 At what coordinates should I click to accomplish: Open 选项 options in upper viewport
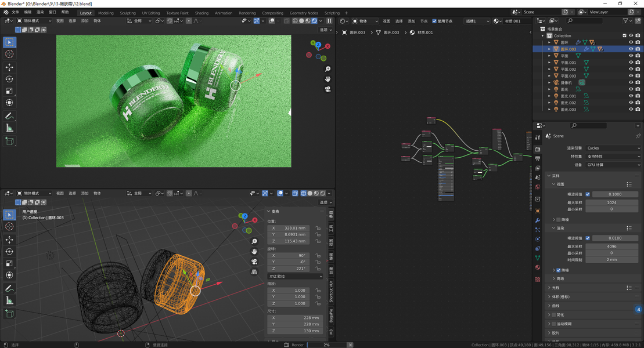click(326, 30)
